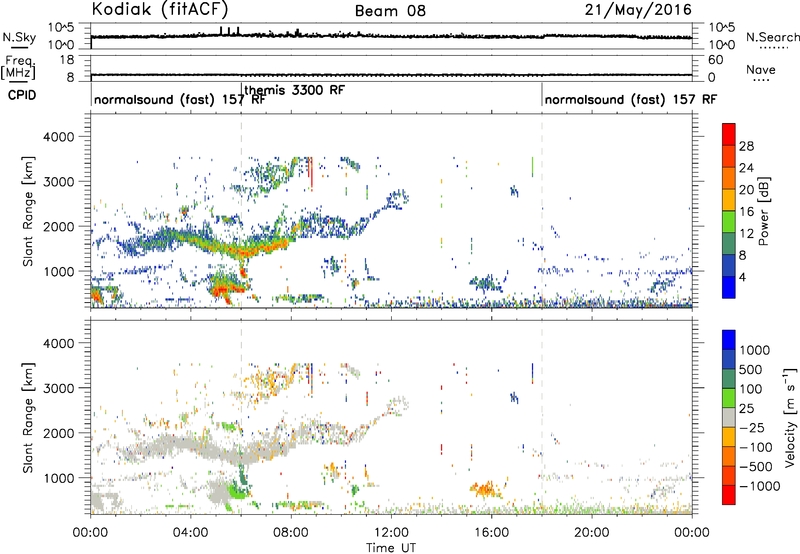Click the '08:00' time axis tick label
Screen dimensions: 800x554
click(x=291, y=533)
